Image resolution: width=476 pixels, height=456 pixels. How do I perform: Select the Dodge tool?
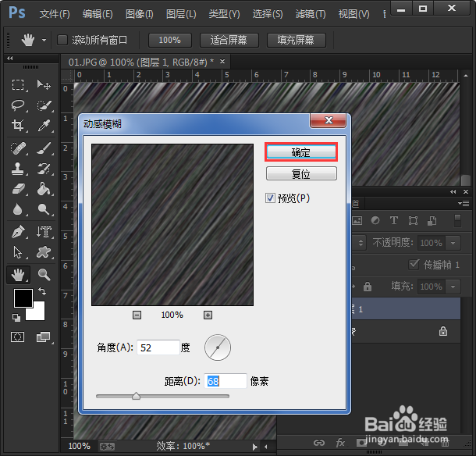coord(44,209)
